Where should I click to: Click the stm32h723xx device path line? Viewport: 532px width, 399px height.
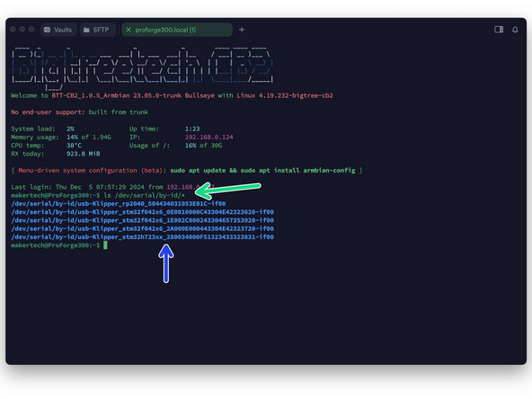(x=143, y=237)
